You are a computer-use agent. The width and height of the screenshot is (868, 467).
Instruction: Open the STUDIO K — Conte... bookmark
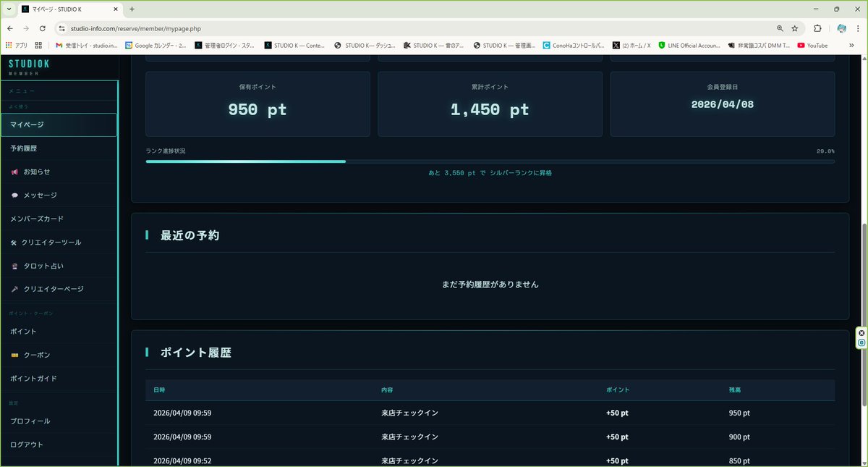point(295,45)
